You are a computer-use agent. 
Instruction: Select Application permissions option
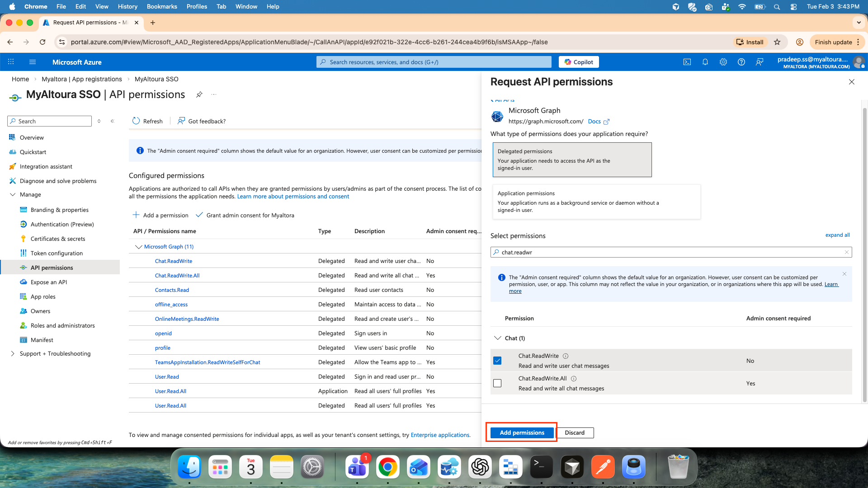(596, 202)
